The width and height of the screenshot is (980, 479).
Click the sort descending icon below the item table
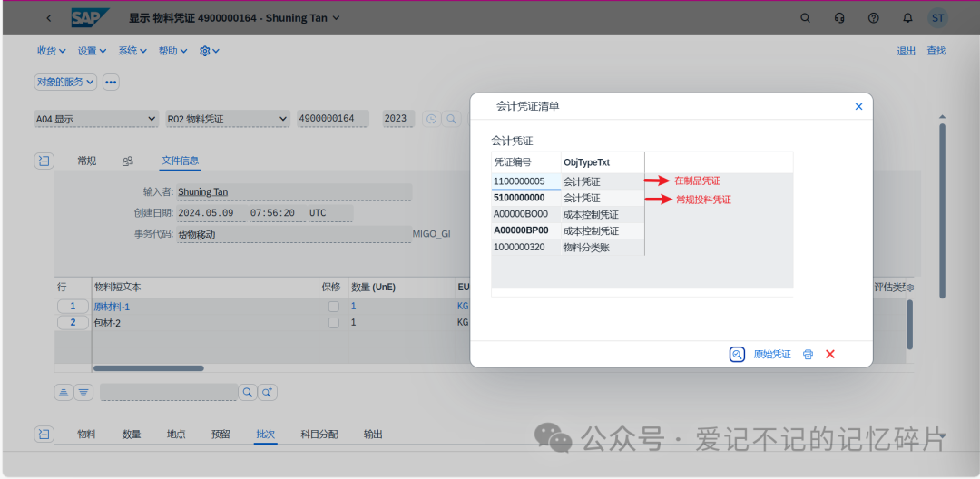pos(84,392)
